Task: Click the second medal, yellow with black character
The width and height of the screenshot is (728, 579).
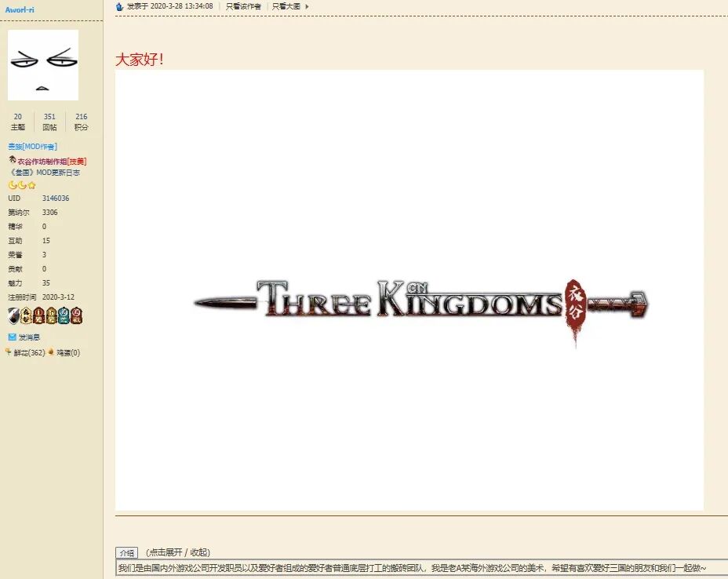Action: point(26,315)
